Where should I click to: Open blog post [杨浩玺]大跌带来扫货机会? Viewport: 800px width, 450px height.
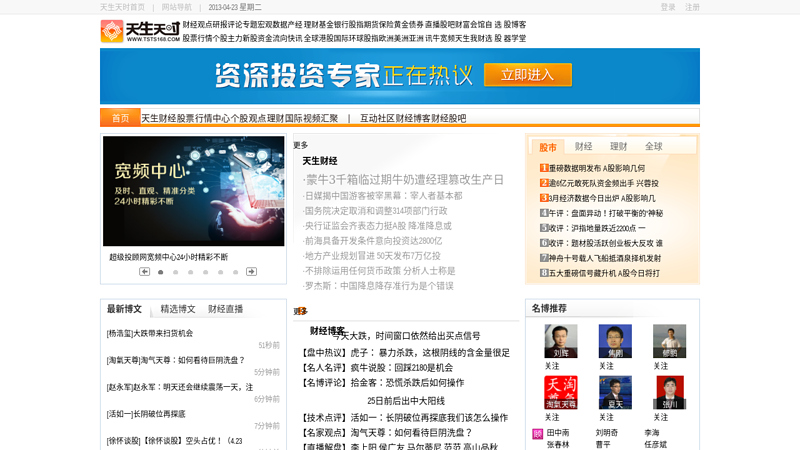[x=149, y=333]
